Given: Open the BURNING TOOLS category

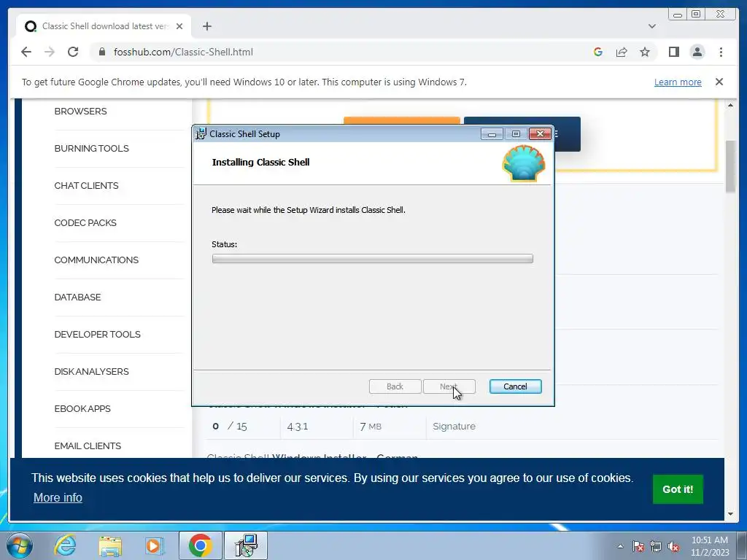Looking at the screenshot, I should click(91, 149).
